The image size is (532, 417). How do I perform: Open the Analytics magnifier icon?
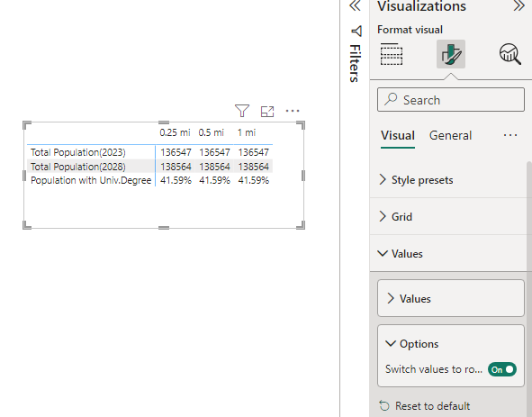[510, 54]
